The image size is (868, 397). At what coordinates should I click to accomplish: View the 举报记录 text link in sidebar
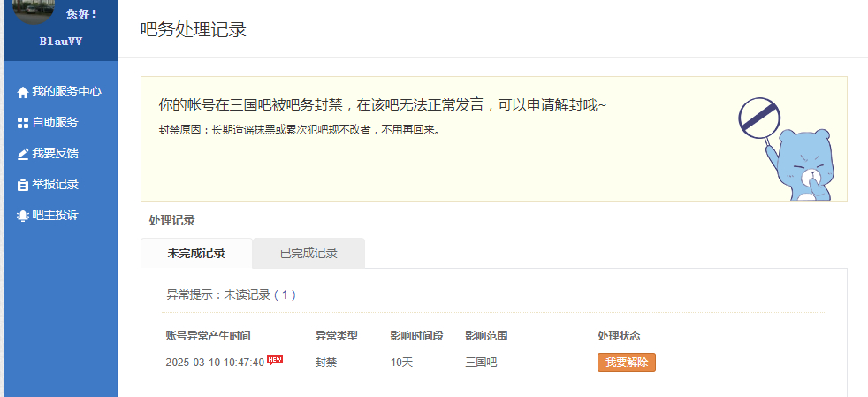click(x=56, y=184)
